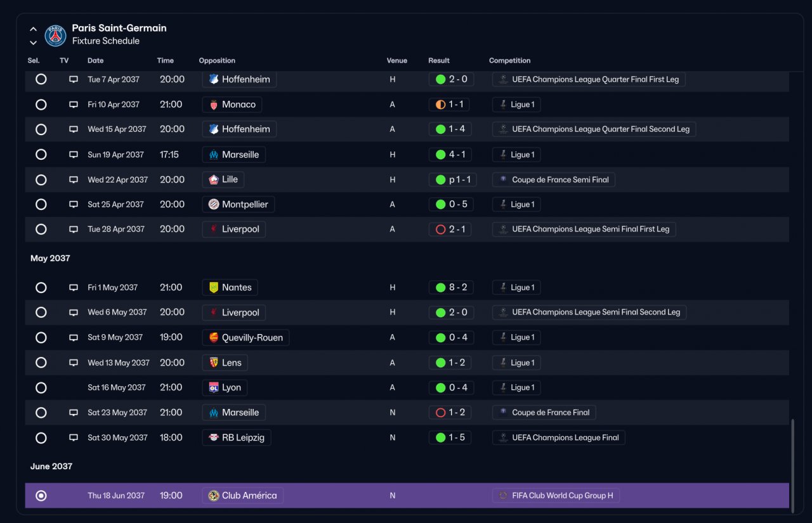Collapse the May 2037 month section
Image resolution: width=812 pixels, height=523 pixels.
(50, 258)
